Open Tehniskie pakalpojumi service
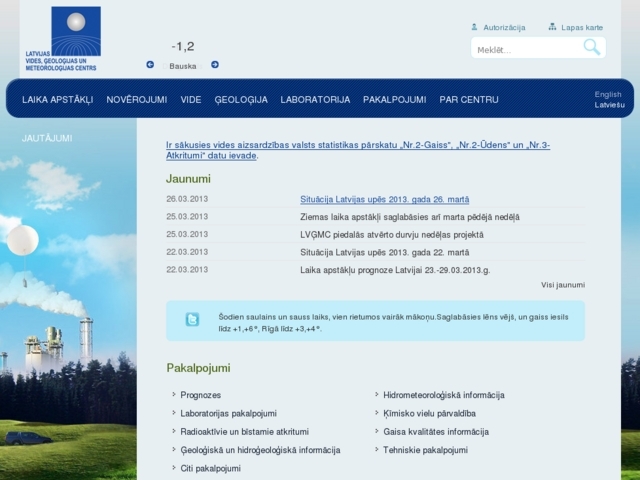 [x=425, y=450]
